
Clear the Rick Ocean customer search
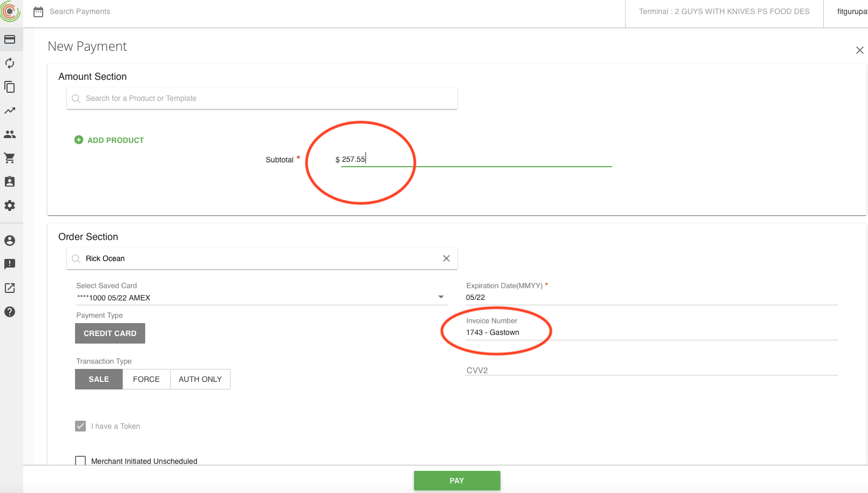(x=446, y=258)
